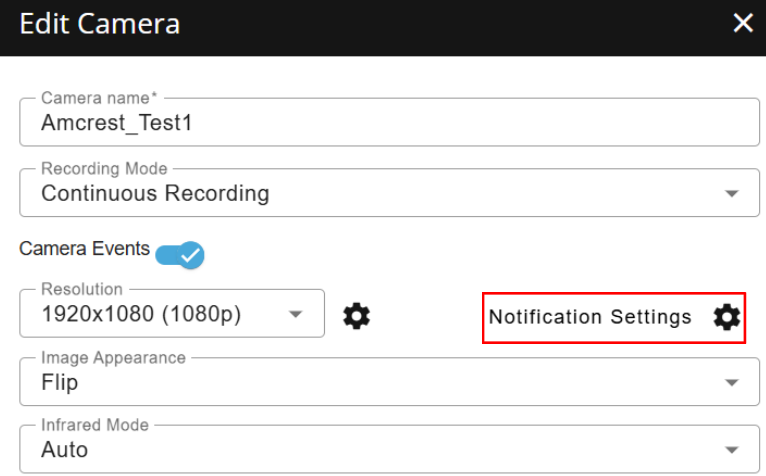The image size is (766, 476).
Task: Click the Flip image appearance value
Action: [60, 382]
